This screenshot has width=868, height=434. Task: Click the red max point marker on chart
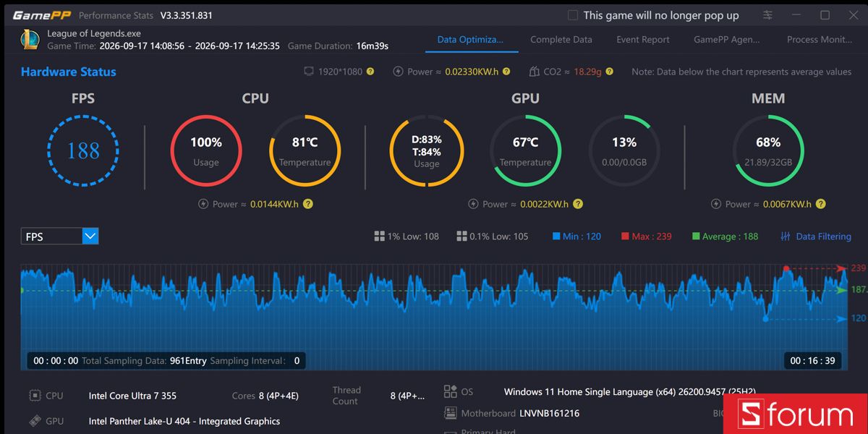click(786, 268)
